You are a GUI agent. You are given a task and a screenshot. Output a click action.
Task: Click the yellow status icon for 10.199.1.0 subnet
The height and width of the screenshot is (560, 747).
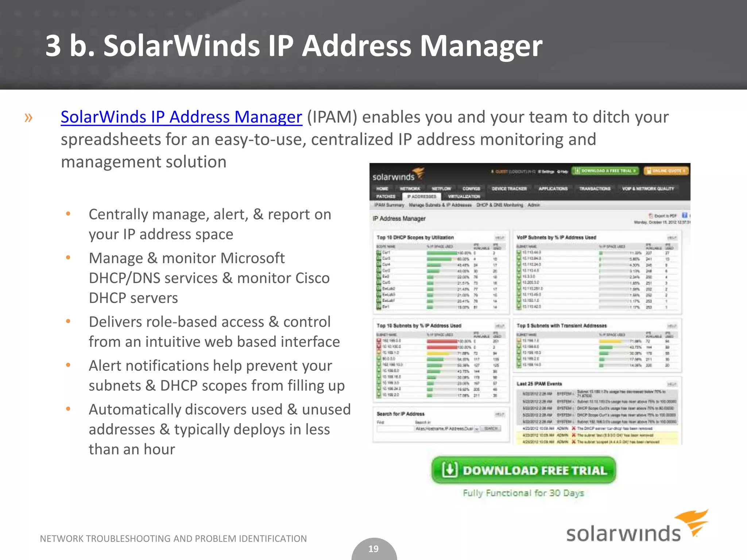tap(379, 353)
